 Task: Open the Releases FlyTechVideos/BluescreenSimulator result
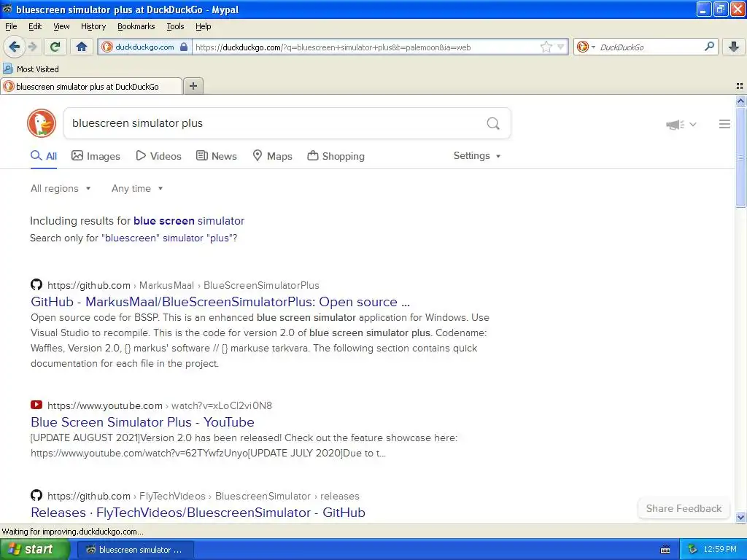(198, 513)
